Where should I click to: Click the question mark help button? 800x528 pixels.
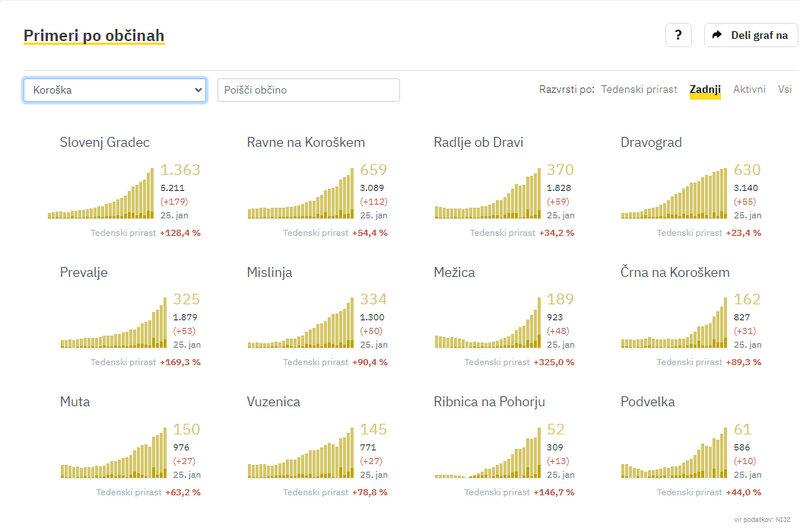pyautogui.click(x=678, y=35)
